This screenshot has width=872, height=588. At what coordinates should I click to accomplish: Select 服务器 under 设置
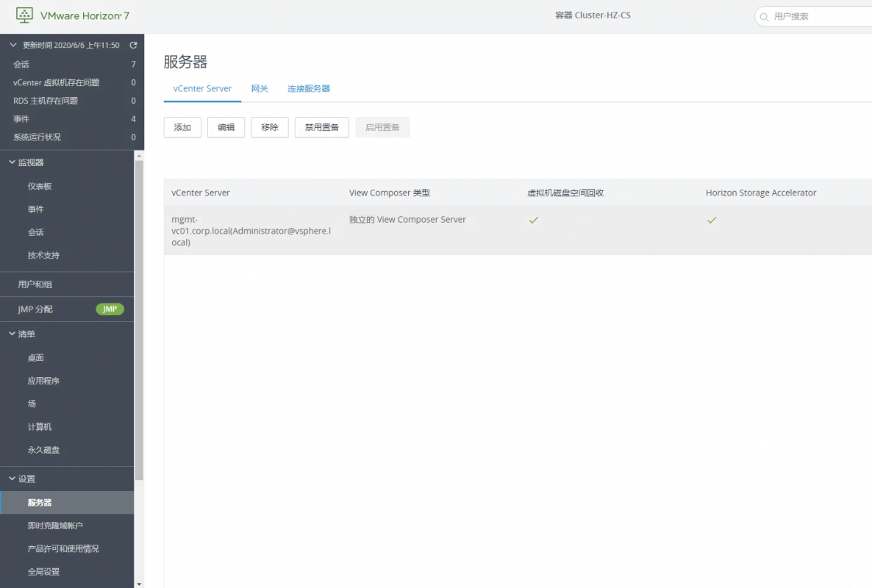tap(67, 503)
